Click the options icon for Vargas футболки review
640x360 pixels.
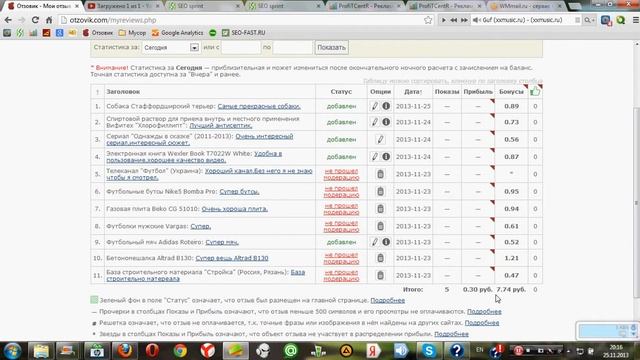pyautogui.click(x=380, y=226)
